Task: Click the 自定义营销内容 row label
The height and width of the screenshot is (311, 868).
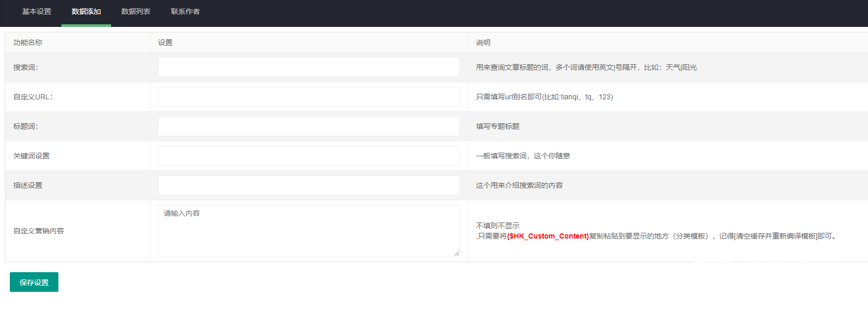Action: 39,231
